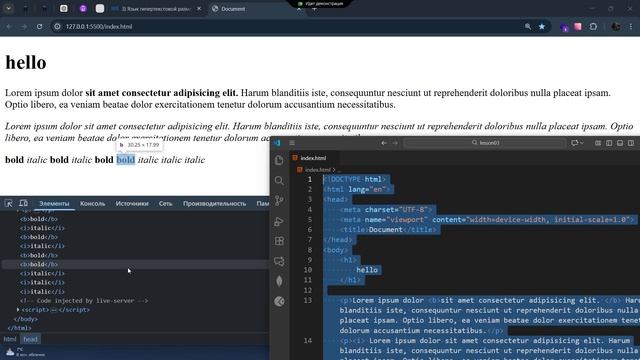This screenshot has width=640, height=360.
Task: Toggle the VS Code bottom panel
Action: [620, 143]
